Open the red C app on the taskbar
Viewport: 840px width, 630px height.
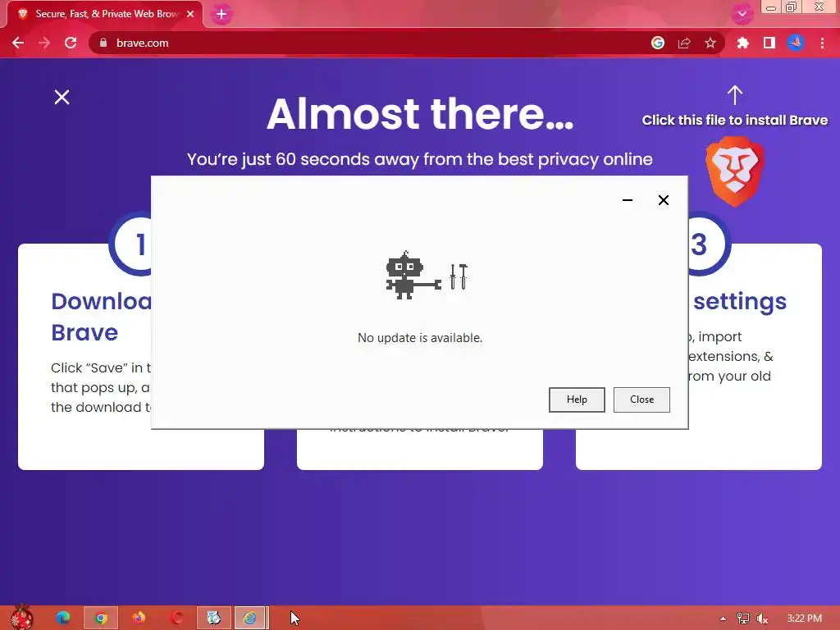click(177, 618)
